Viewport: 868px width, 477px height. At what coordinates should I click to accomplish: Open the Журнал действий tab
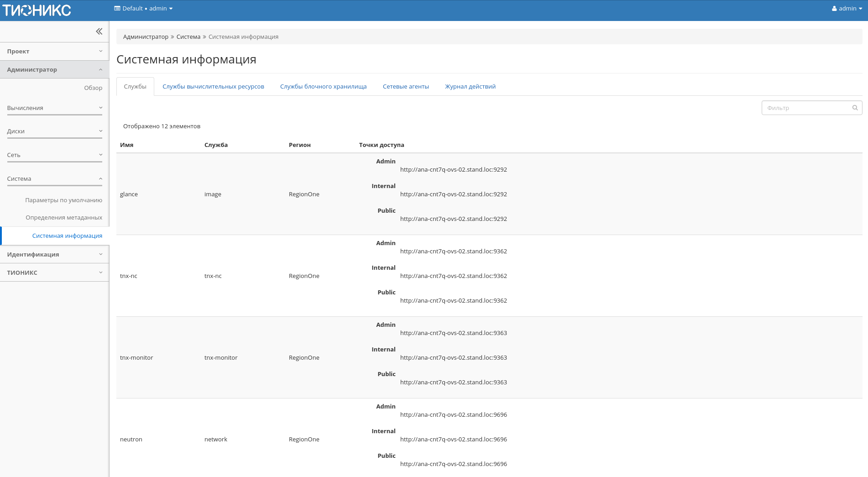[470, 87]
